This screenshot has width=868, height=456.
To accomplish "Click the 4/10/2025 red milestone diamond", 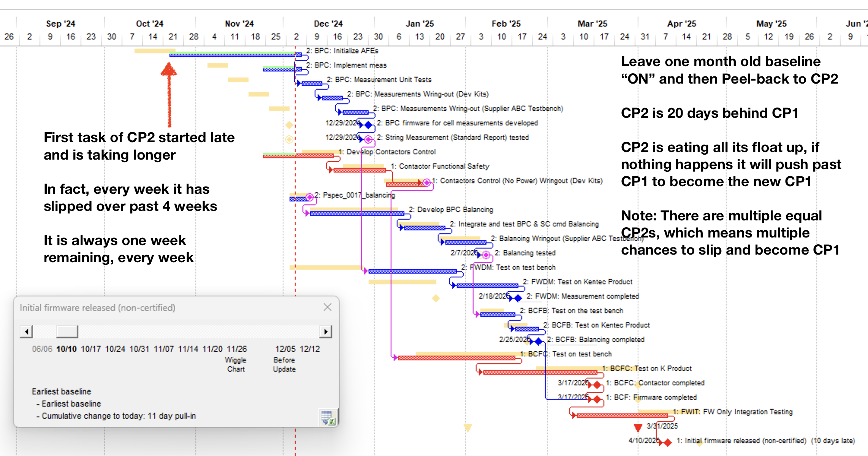I will (668, 443).
